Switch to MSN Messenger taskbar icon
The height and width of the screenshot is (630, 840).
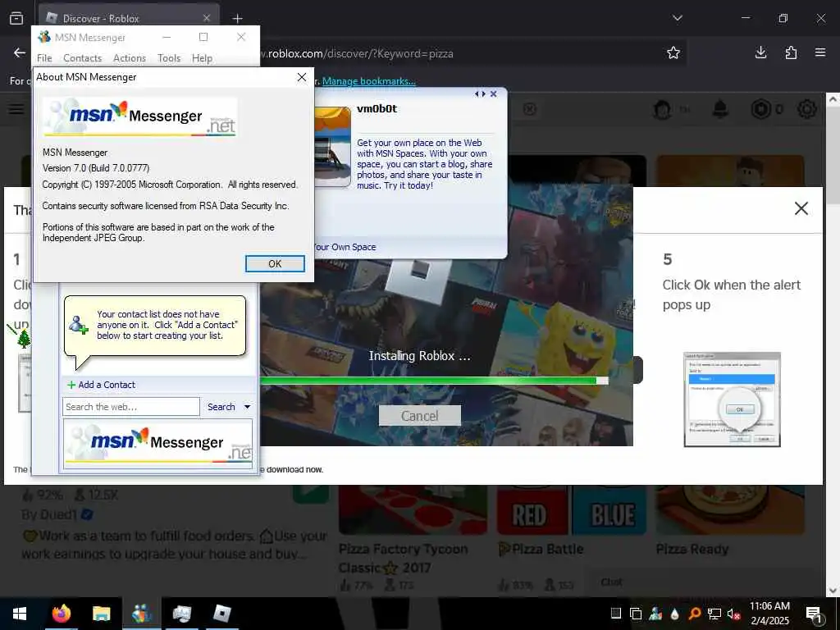[x=141, y=614]
